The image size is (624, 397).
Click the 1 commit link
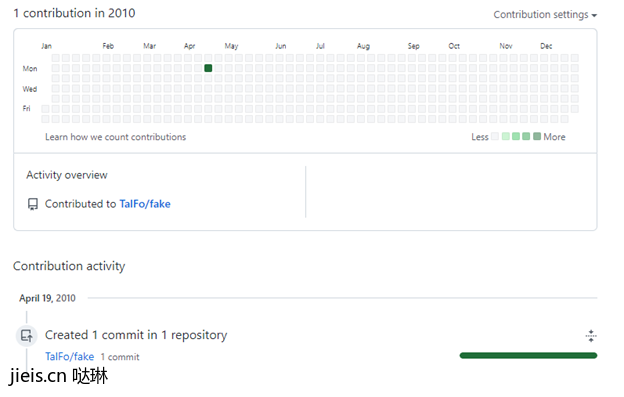click(120, 357)
